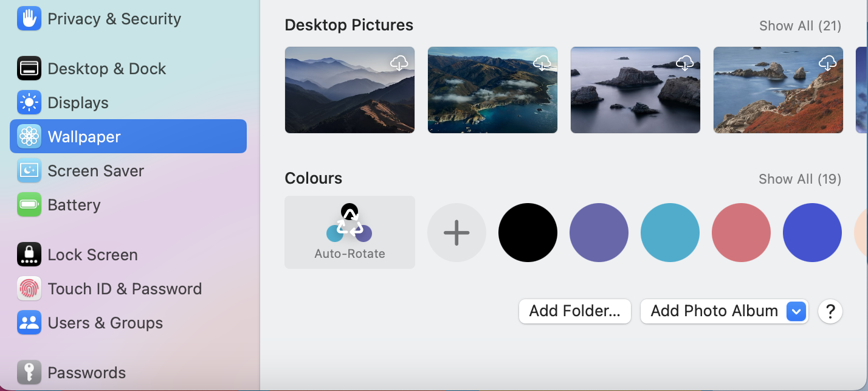Screen dimensions: 868x391
Task: Open Touch ID & Password settings
Action: point(128,288)
